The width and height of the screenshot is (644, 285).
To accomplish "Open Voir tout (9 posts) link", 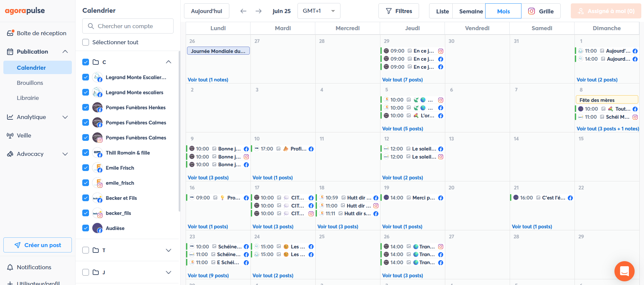I will [x=208, y=276].
